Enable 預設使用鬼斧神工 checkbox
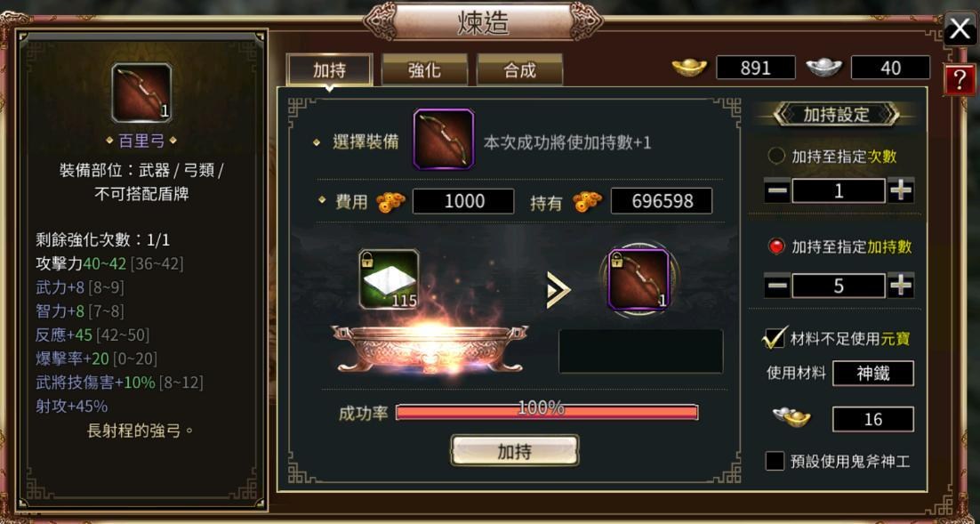The width and height of the screenshot is (980, 524). pyautogui.click(x=775, y=462)
